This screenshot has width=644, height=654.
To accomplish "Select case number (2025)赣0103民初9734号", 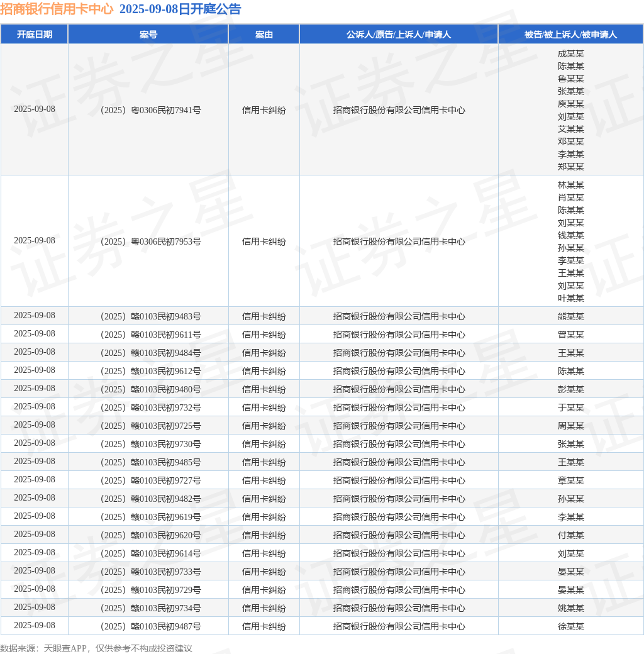I will (150, 608).
